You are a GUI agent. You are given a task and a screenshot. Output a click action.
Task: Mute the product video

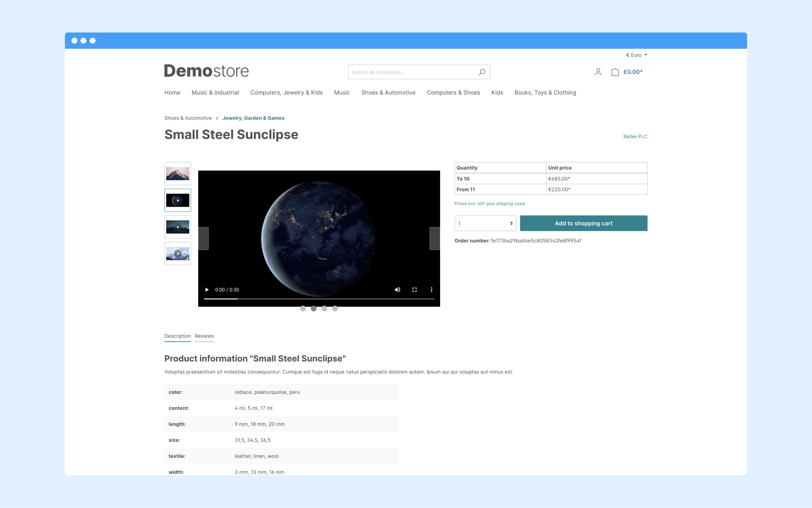tap(398, 290)
